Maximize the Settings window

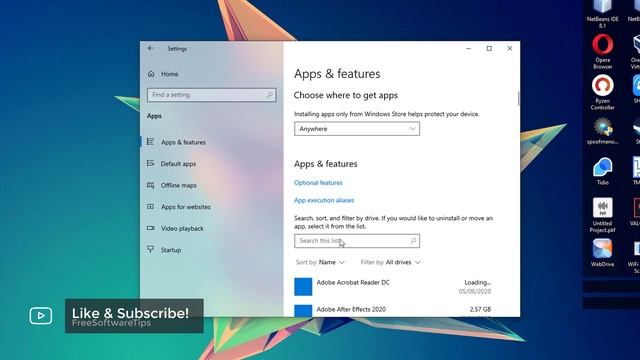pyautogui.click(x=489, y=48)
